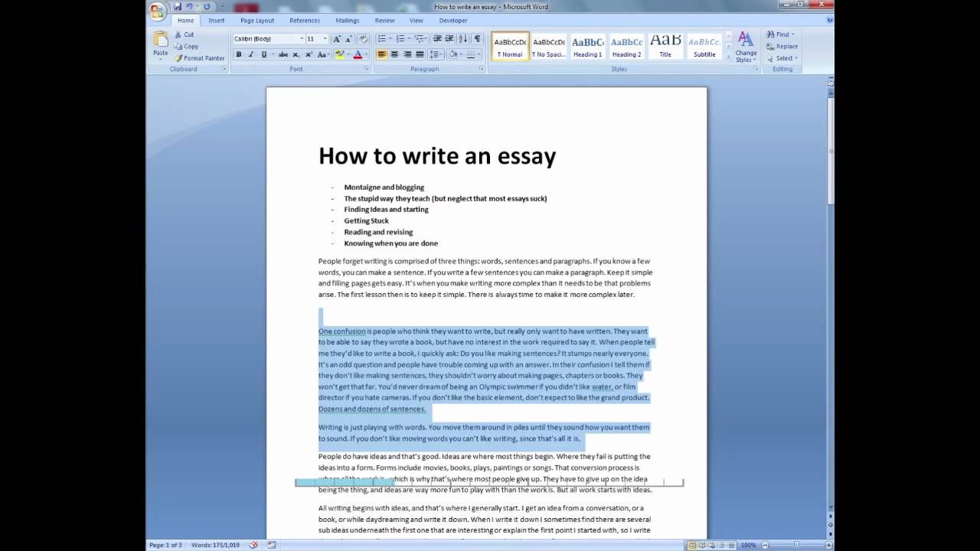Toggle show paragraph marks
The image size is (980, 551).
point(477,39)
